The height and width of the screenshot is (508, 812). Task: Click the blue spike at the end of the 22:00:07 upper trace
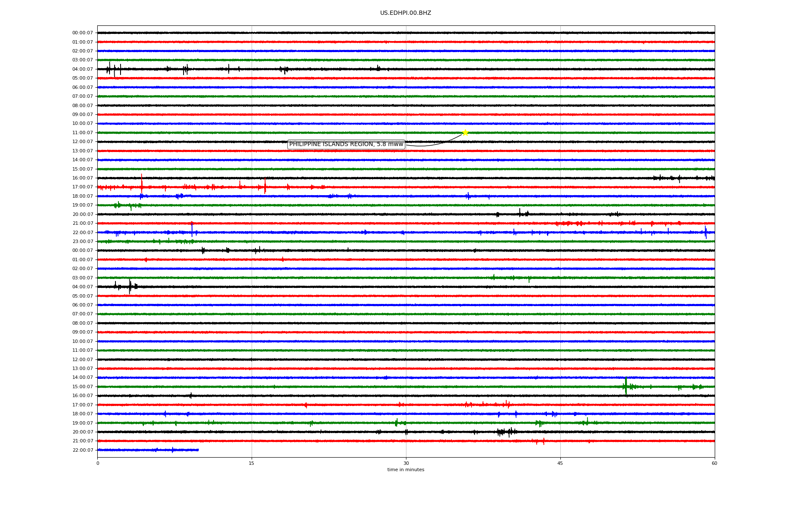705,232
